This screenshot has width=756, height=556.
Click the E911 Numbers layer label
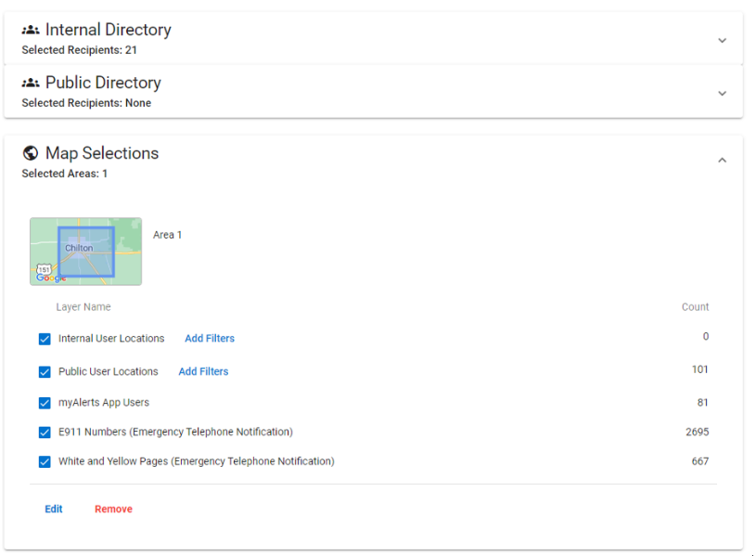(x=175, y=432)
